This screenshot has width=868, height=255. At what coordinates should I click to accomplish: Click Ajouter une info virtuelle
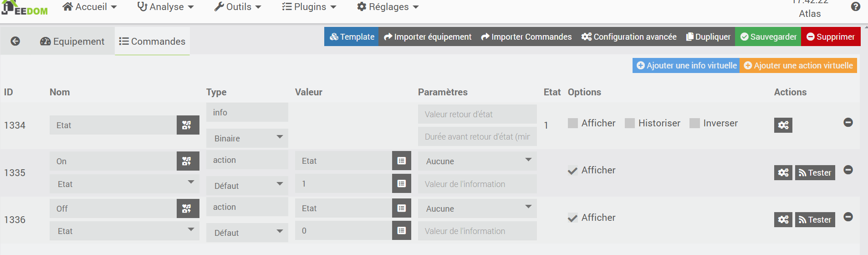[686, 66]
